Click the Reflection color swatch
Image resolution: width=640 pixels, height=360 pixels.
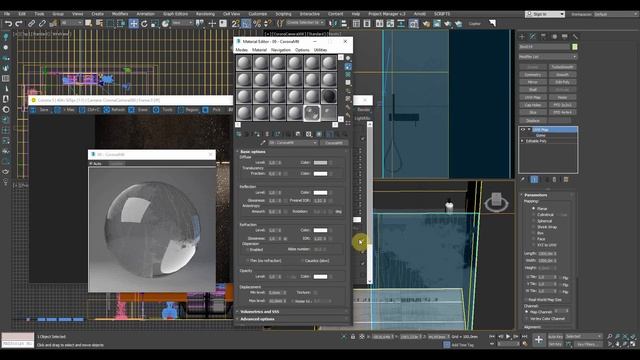[x=320, y=193]
